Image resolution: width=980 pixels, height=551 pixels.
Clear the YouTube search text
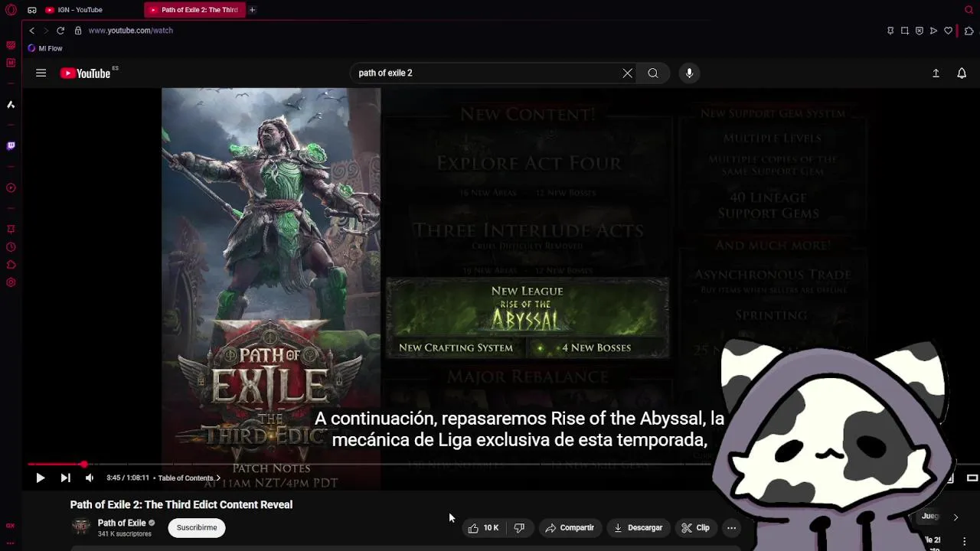click(627, 73)
